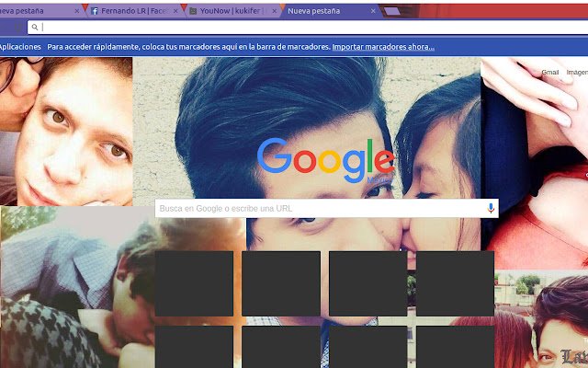Click the Facebook favicon on the tab
This screenshot has width=588, height=368.
click(95, 11)
